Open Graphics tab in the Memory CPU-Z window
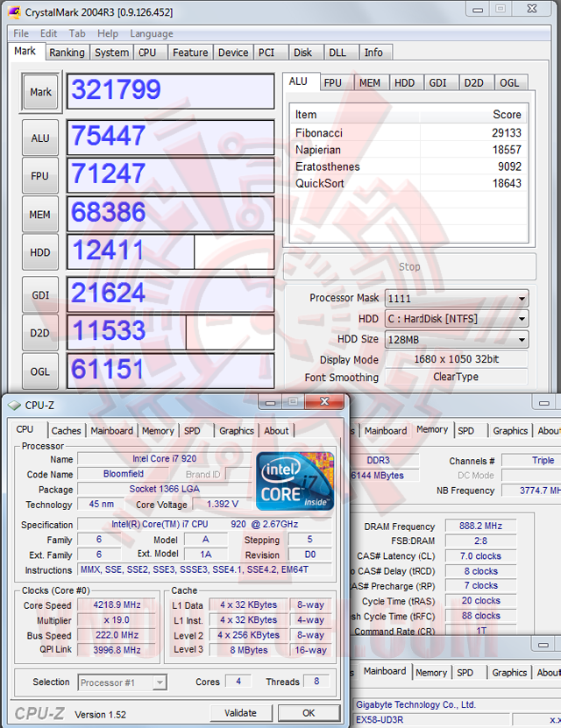 (510, 430)
